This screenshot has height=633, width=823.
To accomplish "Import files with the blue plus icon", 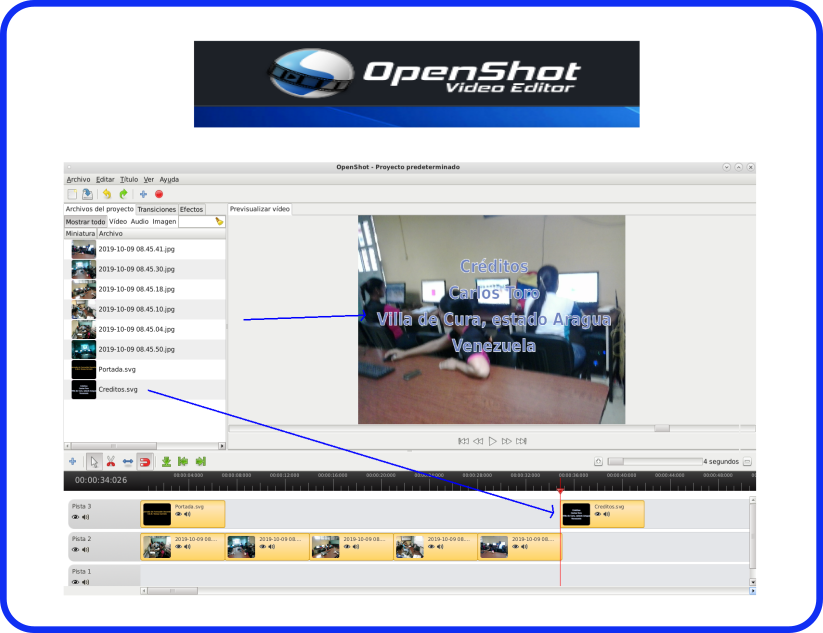I will pos(143,194).
